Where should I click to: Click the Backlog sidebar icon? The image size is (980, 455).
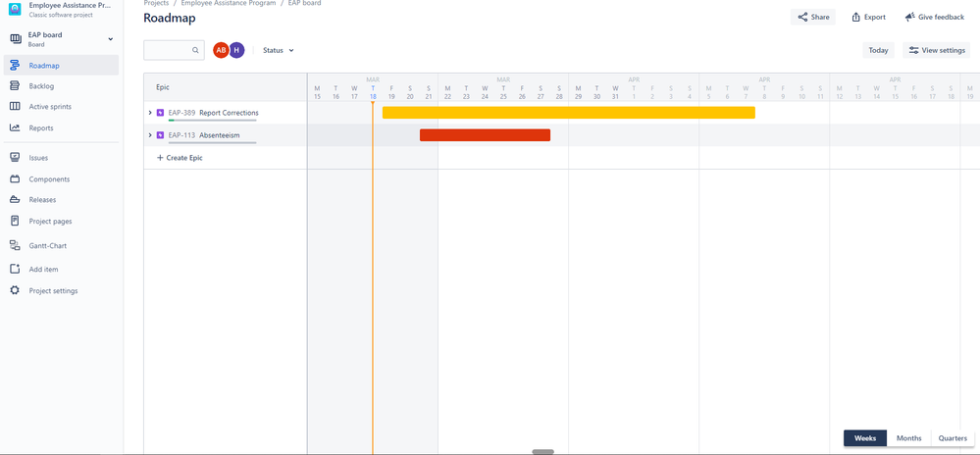pos(15,86)
